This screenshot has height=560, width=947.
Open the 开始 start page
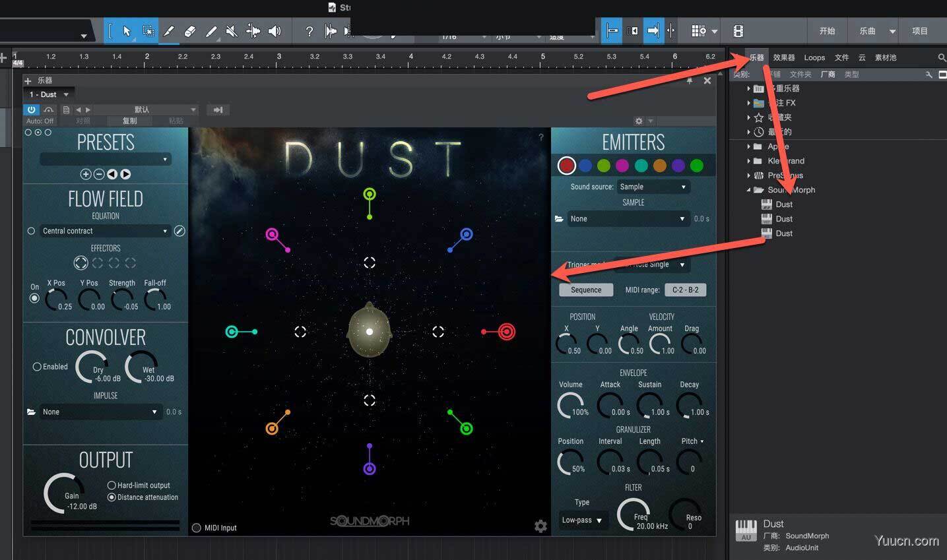click(x=827, y=31)
